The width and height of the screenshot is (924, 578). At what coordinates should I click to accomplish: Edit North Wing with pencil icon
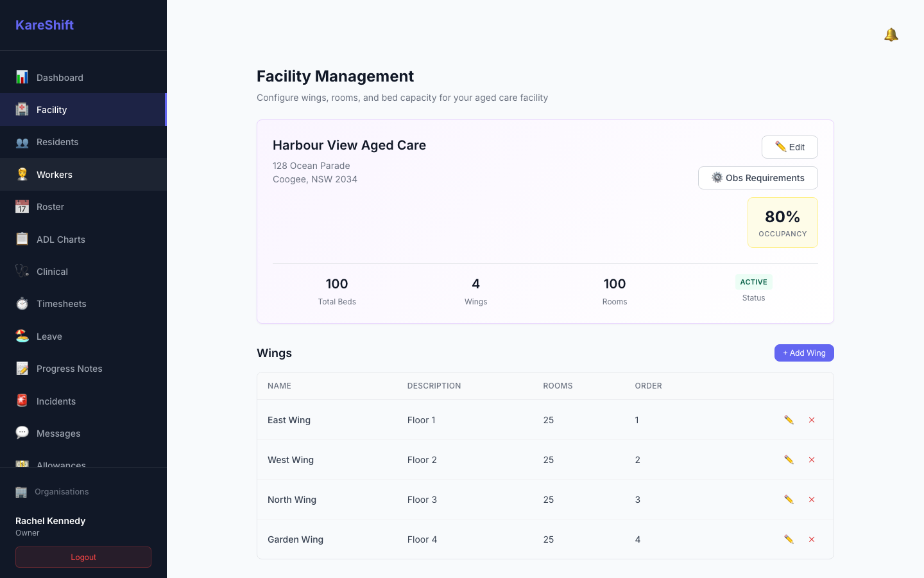click(x=789, y=500)
